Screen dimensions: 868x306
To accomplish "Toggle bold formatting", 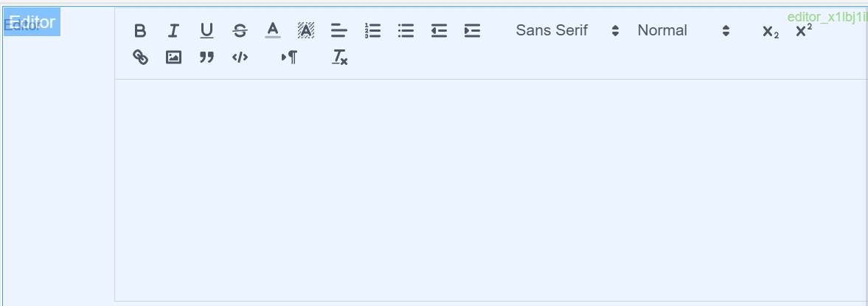I will click(x=140, y=31).
